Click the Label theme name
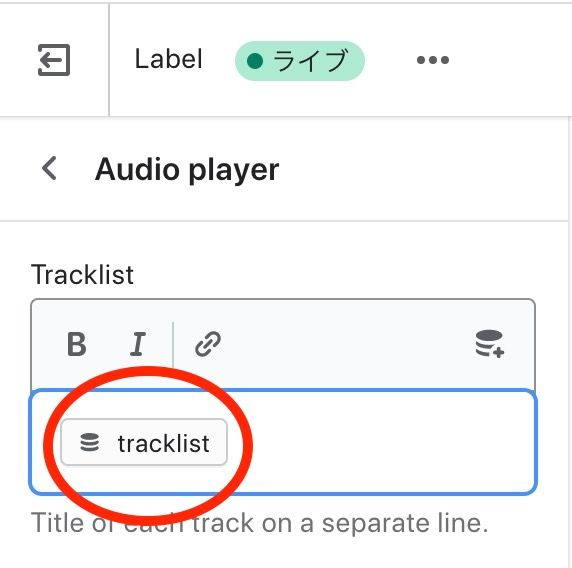 coord(168,59)
